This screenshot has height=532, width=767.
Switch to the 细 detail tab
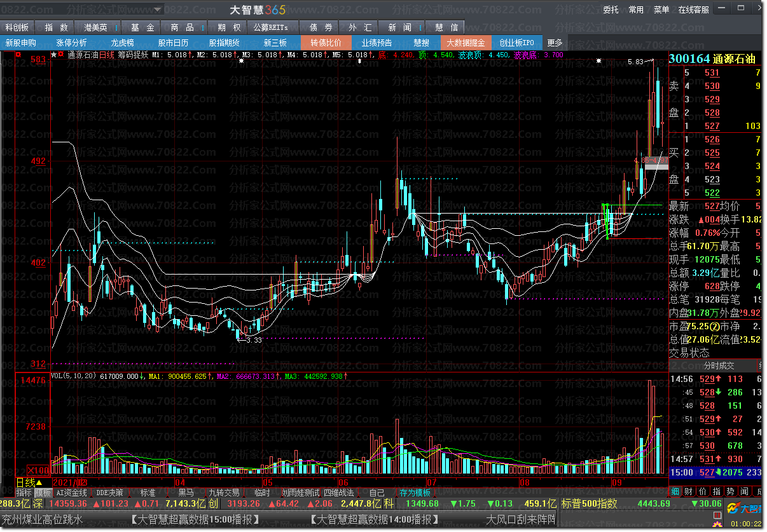(674, 491)
